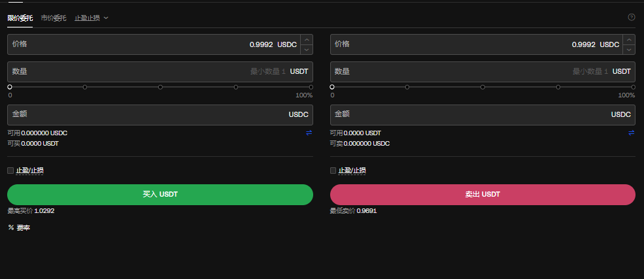
Task: Click the sell-side 金额 input field
Action: [471, 114]
